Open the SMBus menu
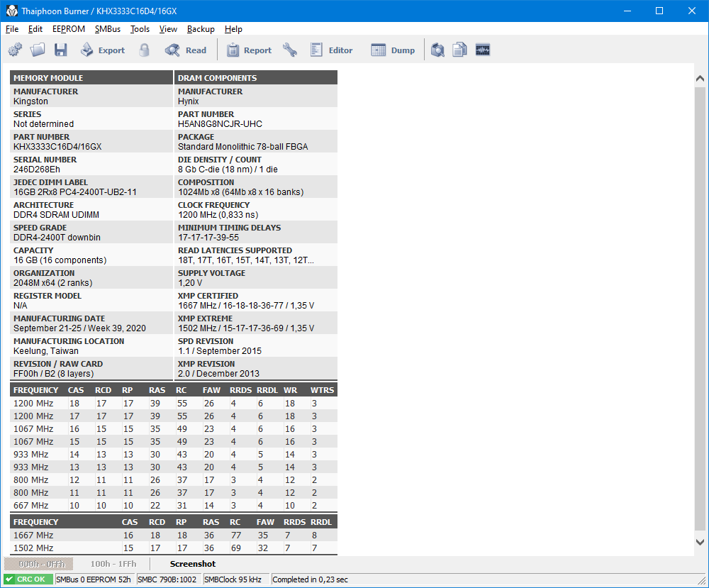 pyautogui.click(x=108, y=29)
